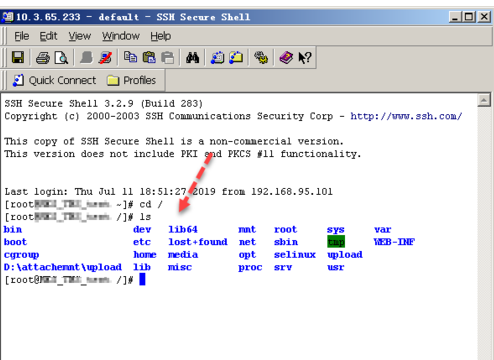Screen dimensions: 494x360
Task: Click the 'opt' directory name
Action: click(x=247, y=255)
